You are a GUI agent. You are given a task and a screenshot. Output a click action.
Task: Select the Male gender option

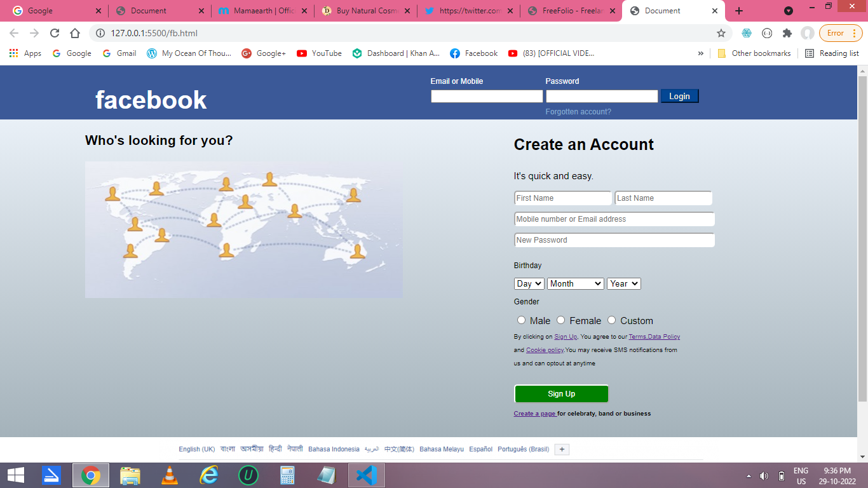click(522, 320)
